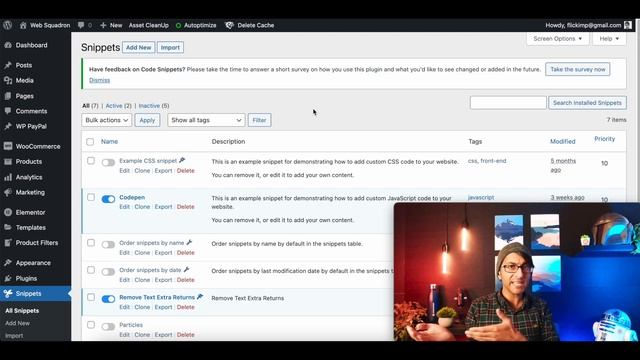
Task: Click Apply for bulk actions
Action: coord(147,120)
